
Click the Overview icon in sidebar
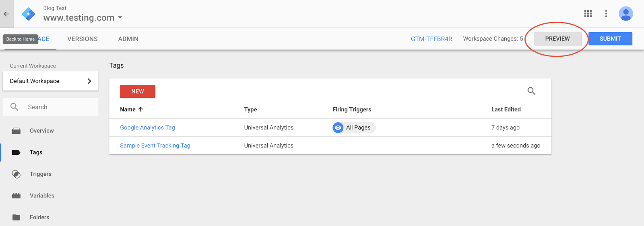point(16,131)
